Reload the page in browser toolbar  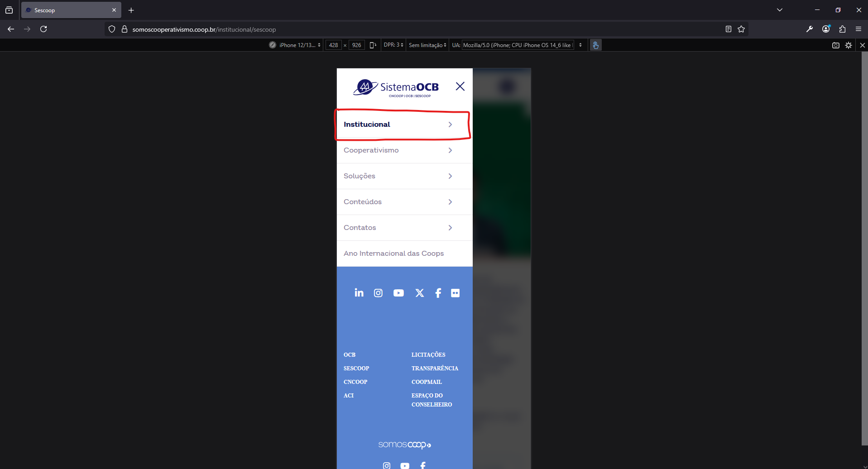pos(43,29)
